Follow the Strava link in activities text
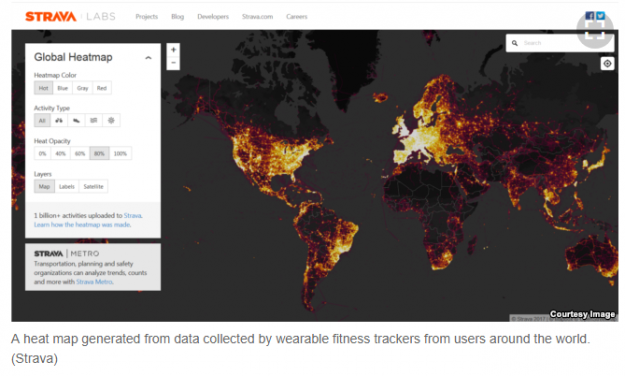This screenshot has height=376, width=625. [x=133, y=216]
